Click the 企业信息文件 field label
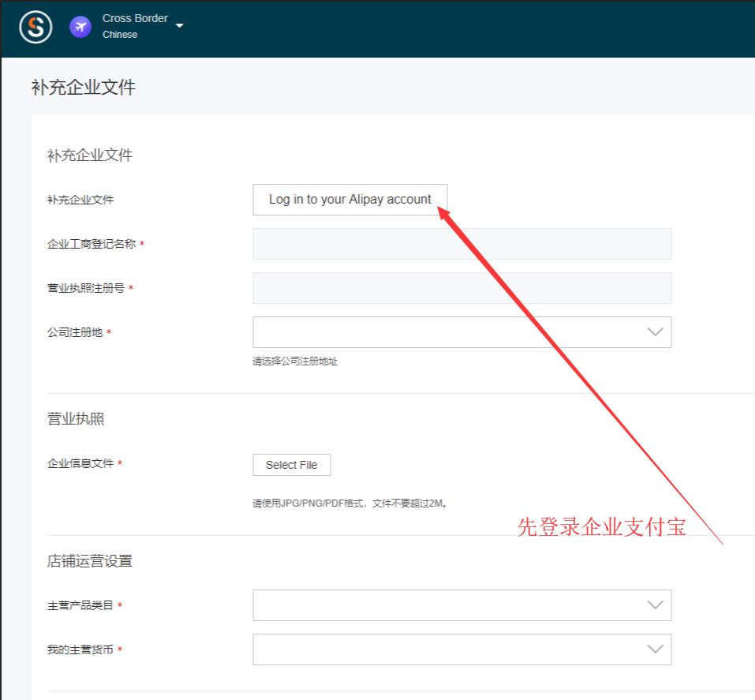Image resolution: width=755 pixels, height=700 pixels. pyautogui.click(x=80, y=463)
